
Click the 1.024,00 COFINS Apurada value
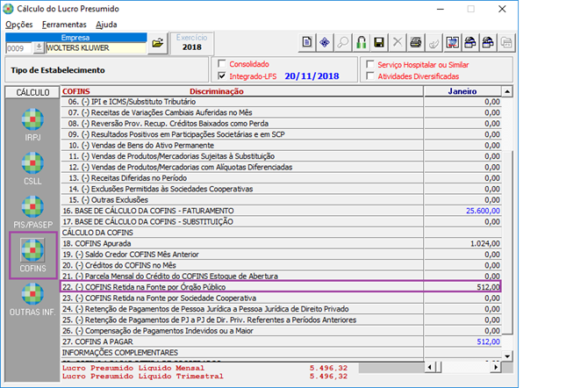(x=485, y=243)
